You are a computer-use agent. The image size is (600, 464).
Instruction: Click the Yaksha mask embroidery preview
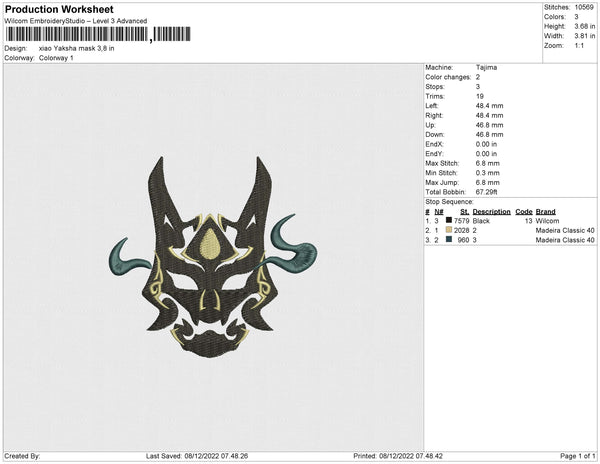pyautogui.click(x=213, y=257)
